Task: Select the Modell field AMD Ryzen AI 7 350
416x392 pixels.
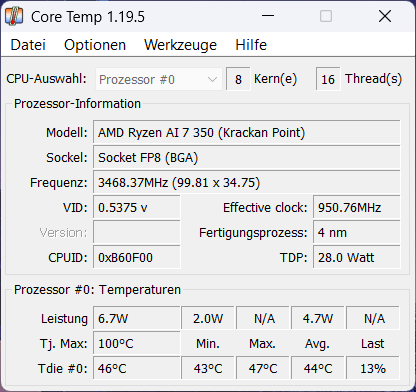Action: click(246, 133)
